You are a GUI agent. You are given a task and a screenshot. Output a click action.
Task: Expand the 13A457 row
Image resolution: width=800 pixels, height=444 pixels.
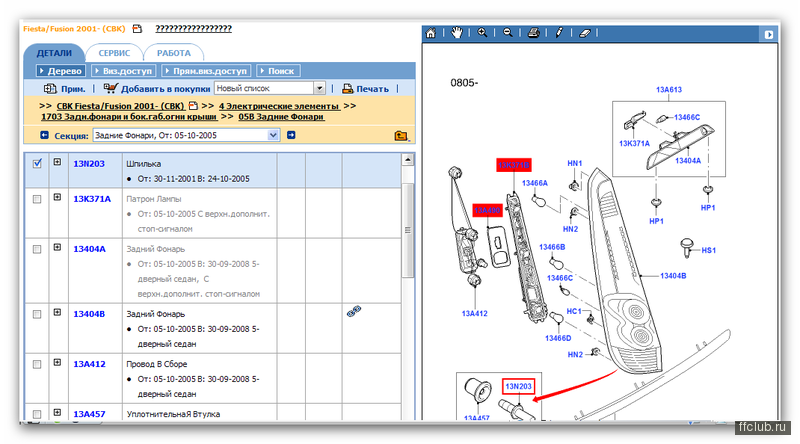click(x=57, y=412)
